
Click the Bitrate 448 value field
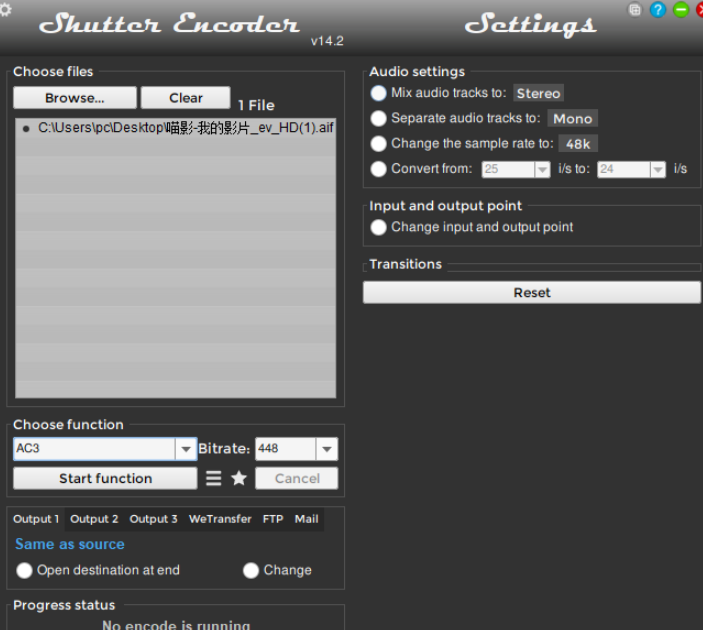pos(286,449)
